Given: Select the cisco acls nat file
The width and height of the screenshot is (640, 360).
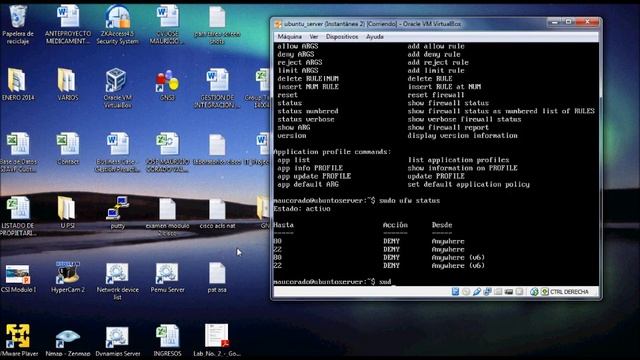Looking at the screenshot, I should coord(217,213).
